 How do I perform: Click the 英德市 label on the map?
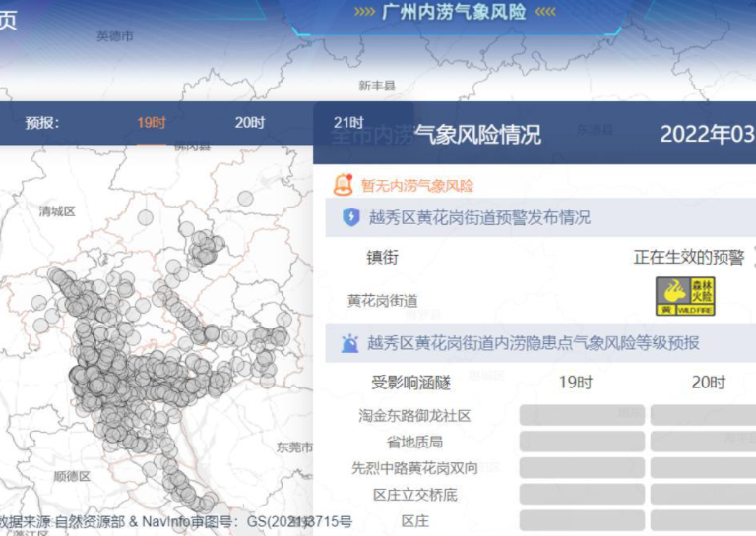(x=114, y=36)
